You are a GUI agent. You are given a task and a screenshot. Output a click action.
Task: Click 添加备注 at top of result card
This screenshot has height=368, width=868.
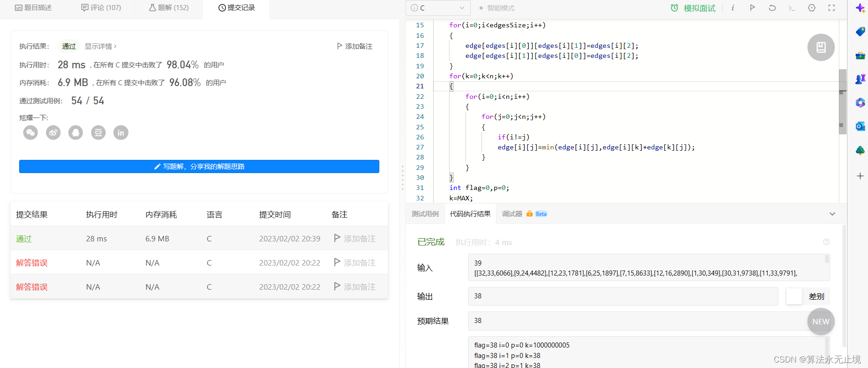coord(354,46)
